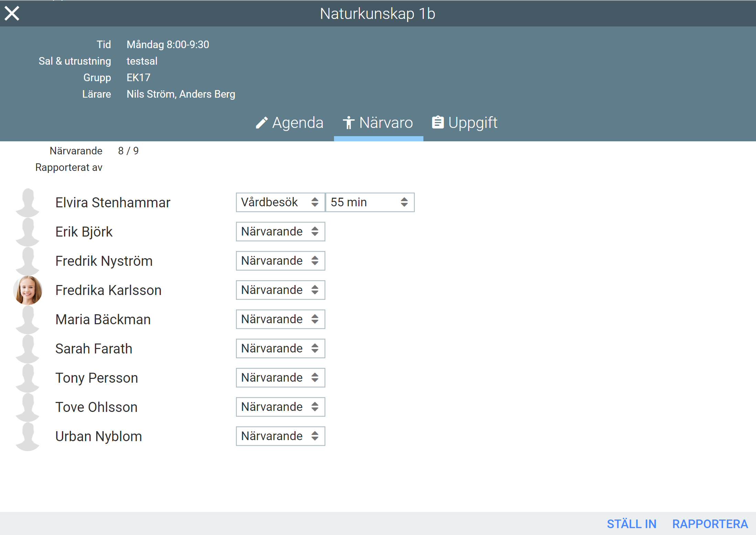Click Elvira Stenhammar's avatar placeholder
The image size is (756, 535).
tap(28, 203)
